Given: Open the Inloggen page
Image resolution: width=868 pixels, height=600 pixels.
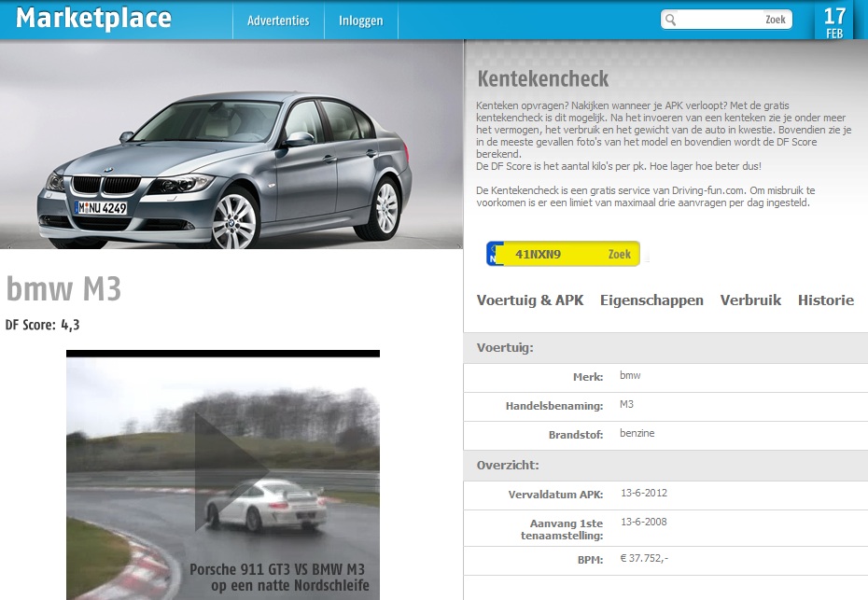Looking at the screenshot, I should click(x=361, y=21).
